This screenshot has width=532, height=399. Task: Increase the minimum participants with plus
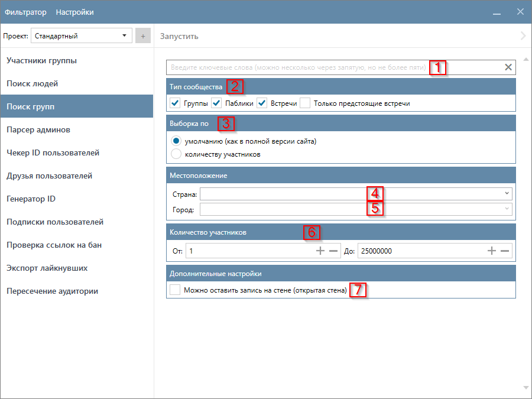[320, 251]
